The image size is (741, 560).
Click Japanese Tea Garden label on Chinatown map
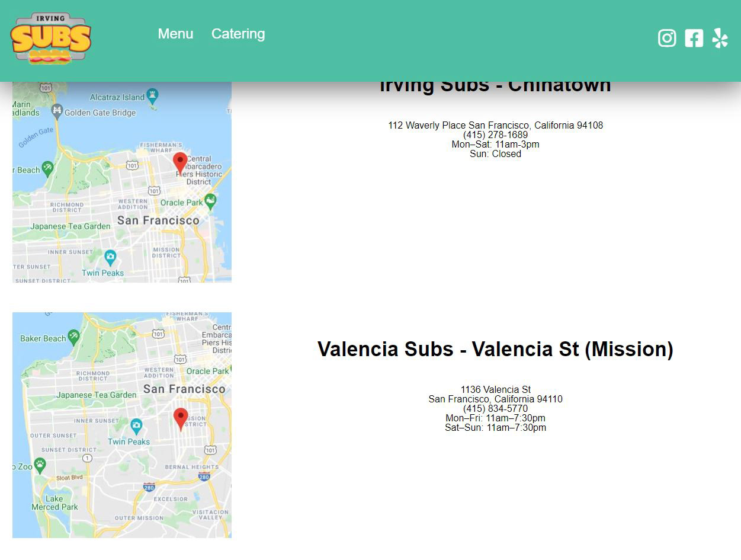click(x=70, y=226)
